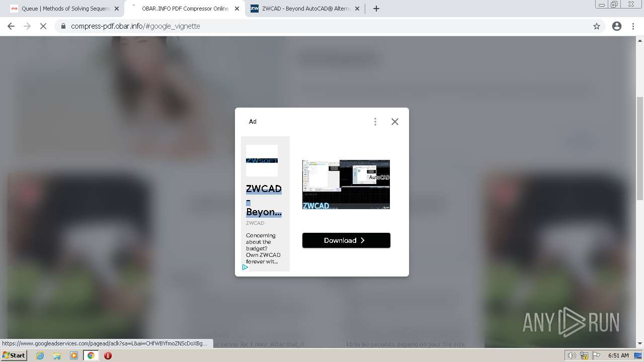644x362 pixels.
Task: View site info via the padlock icon
Action: pos(63,26)
